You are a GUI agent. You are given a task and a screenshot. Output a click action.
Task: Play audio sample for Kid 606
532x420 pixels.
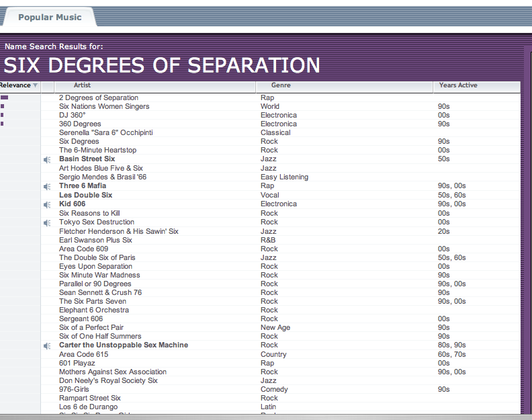click(x=47, y=205)
